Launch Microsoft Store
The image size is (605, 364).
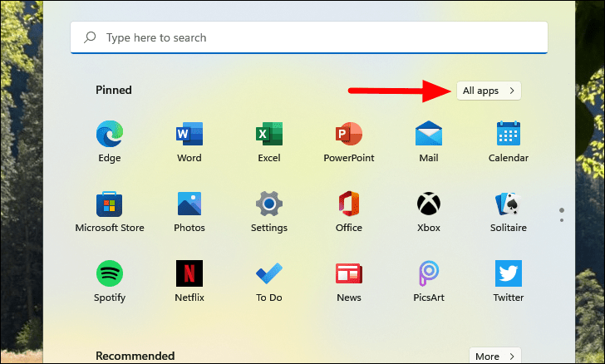(x=110, y=212)
